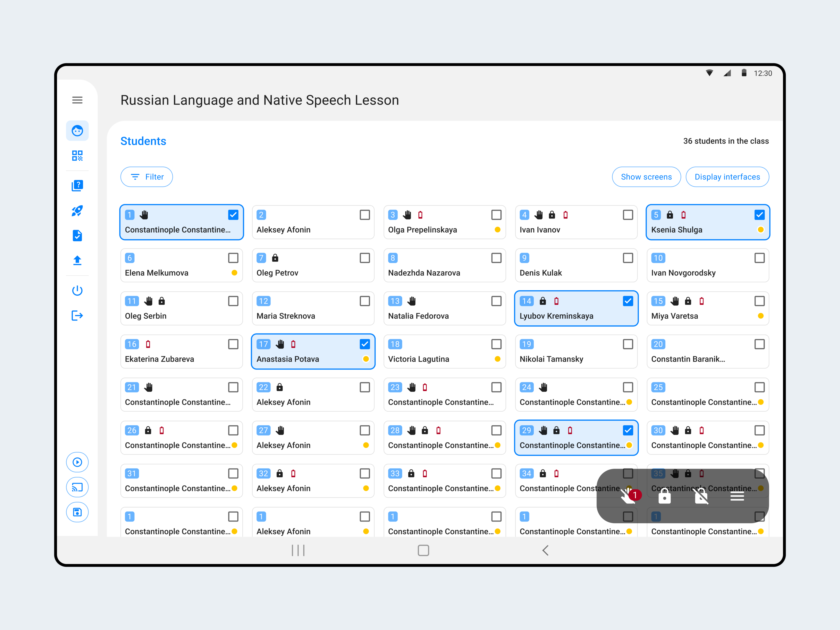Viewport: 840px width, 630px height.
Task: Open the hamburger menu in sidebar
Action: pyautogui.click(x=77, y=100)
